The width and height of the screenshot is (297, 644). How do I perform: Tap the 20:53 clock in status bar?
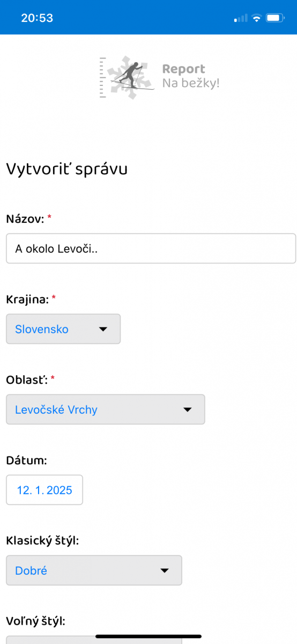[37, 18]
